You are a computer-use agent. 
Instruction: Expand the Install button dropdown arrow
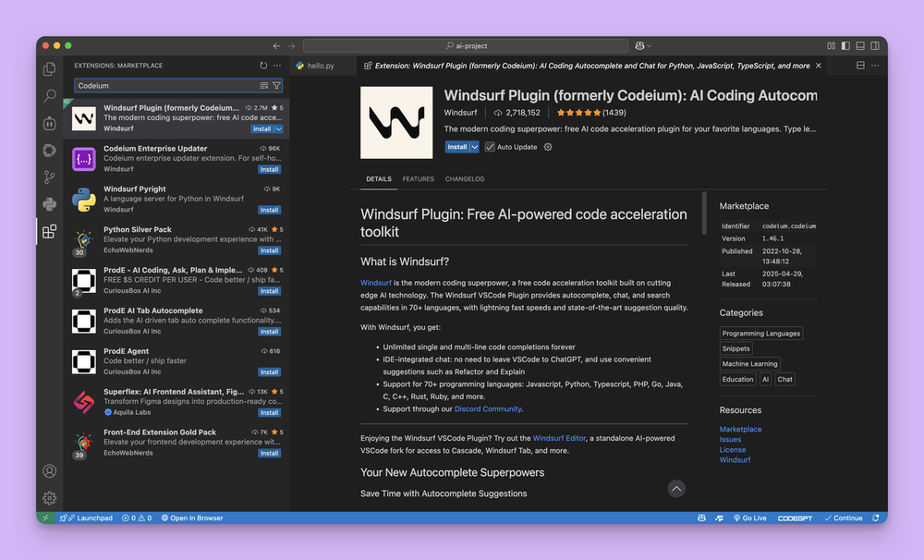coord(472,146)
